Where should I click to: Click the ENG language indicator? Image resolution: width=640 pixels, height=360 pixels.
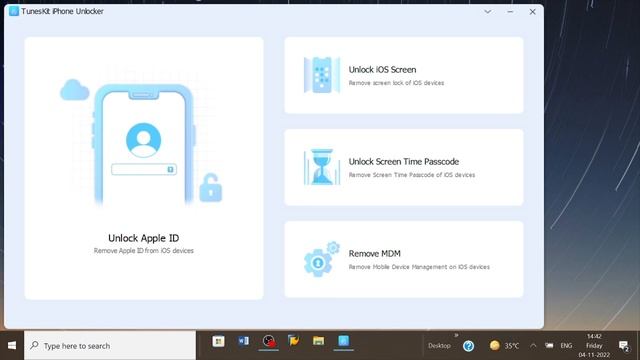point(566,346)
